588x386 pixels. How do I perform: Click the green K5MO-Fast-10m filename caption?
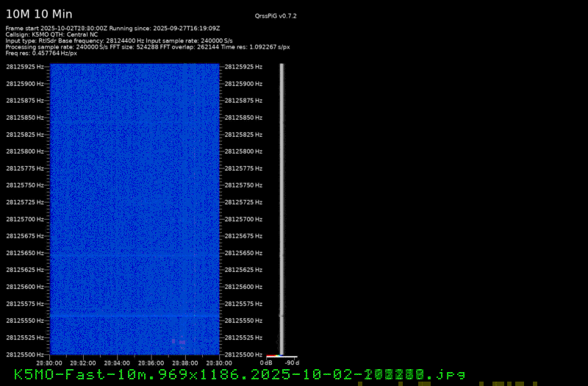[239, 375]
